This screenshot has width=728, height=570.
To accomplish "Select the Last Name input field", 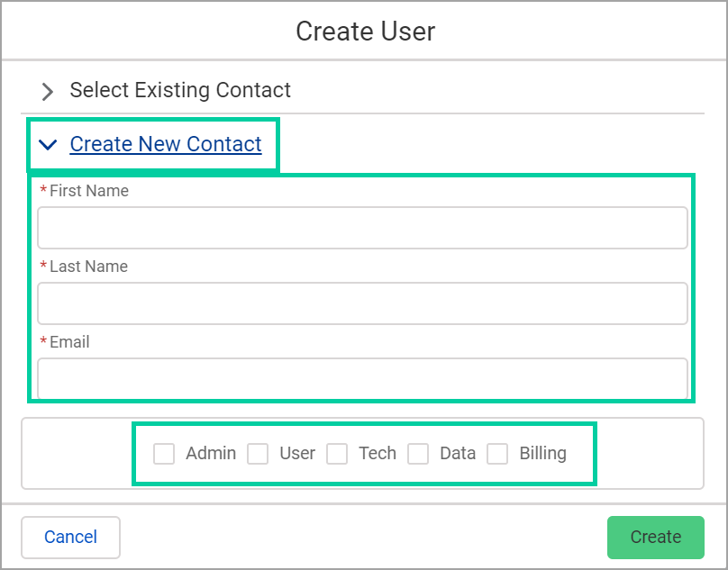I will (362, 303).
